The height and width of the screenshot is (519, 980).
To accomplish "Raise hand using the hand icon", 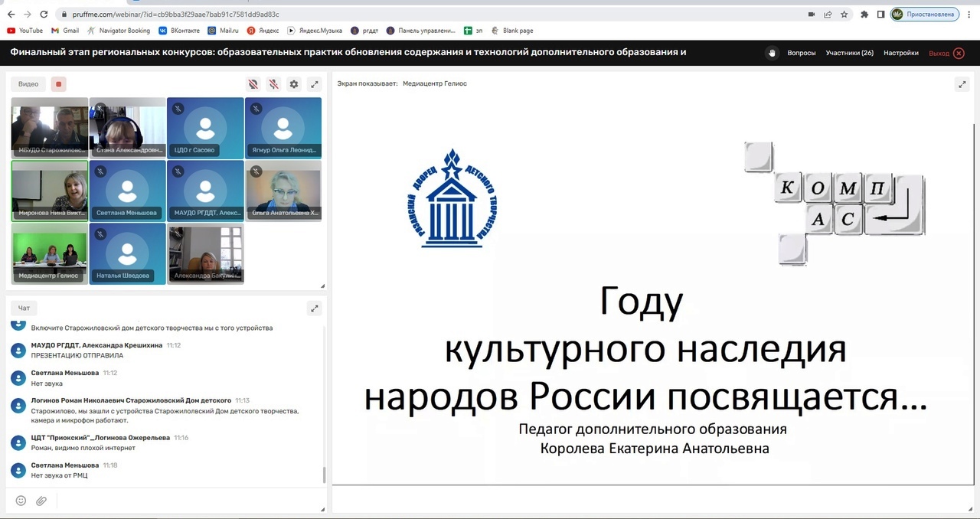I will (772, 53).
